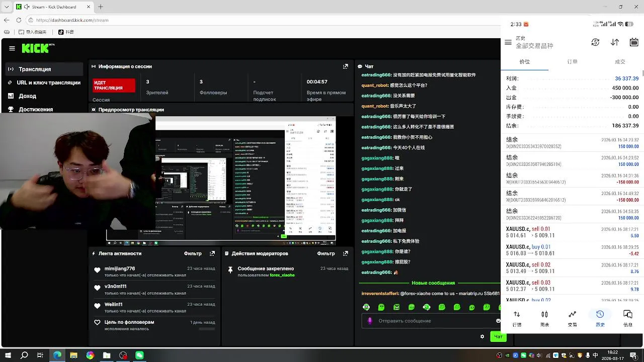Click forex_xiaohe username link
The image size is (644, 362).
point(282,275)
